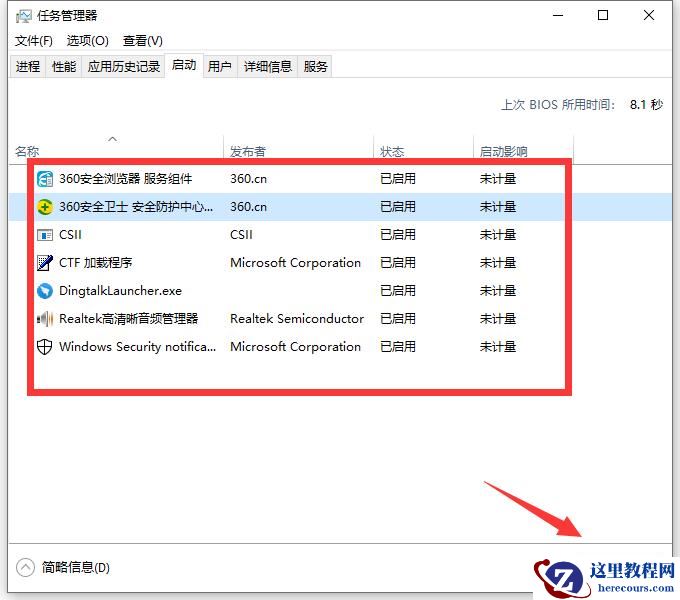This screenshot has width=680, height=600.
Task: Select the 360安全浏览器 服务组件 entry
Action: pos(125,179)
